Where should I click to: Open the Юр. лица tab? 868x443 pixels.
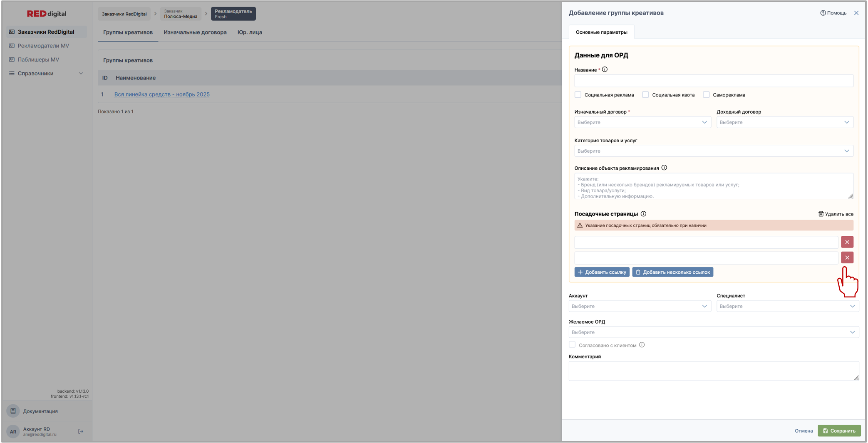250,32
